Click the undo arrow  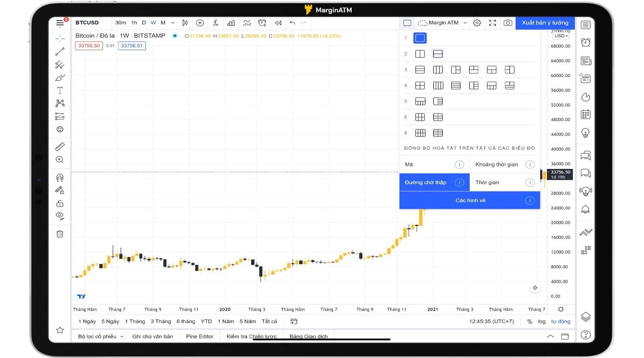click(x=292, y=23)
